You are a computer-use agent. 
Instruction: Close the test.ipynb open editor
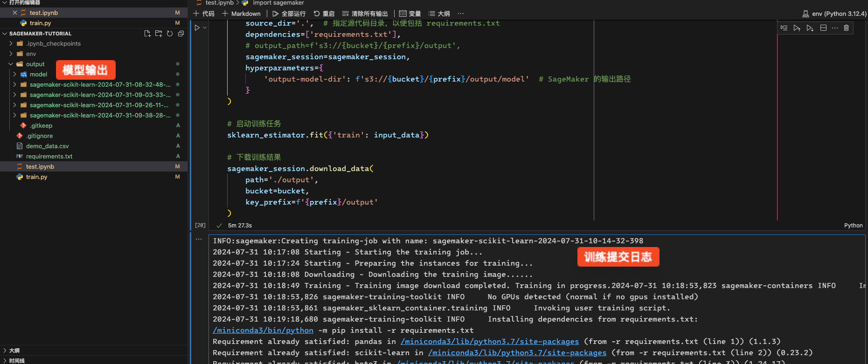pyautogui.click(x=15, y=13)
